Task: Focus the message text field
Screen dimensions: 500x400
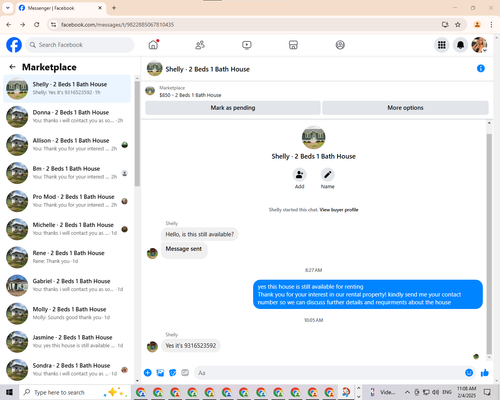Action: click(x=328, y=373)
